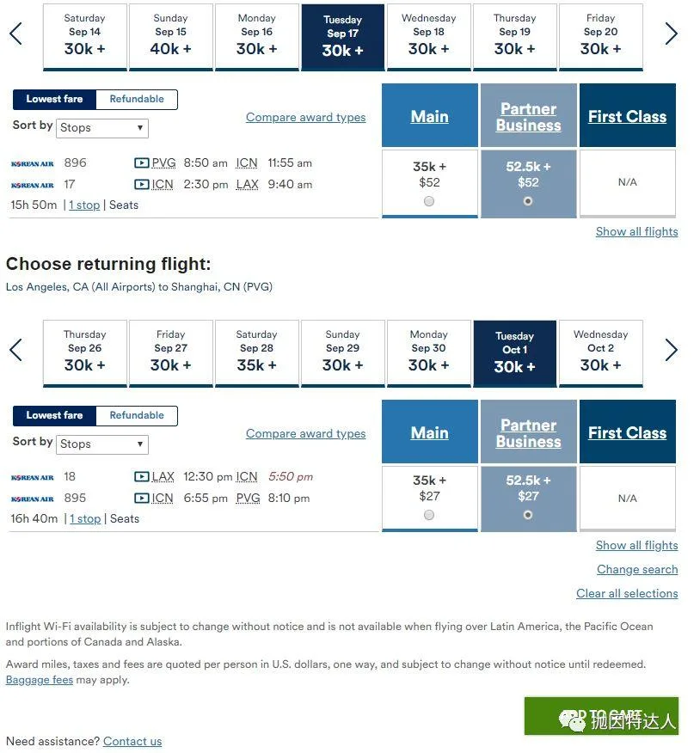Select Main 35k + $52 fare radio
Viewport: 700px width, 753px height.
pyautogui.click(x=429, y=201)
